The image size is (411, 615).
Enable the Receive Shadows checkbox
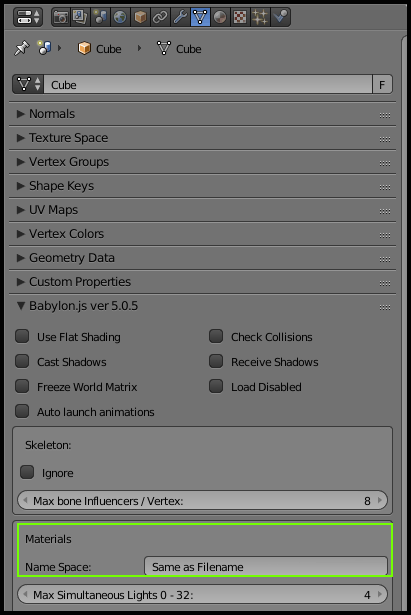pos(216,362)
